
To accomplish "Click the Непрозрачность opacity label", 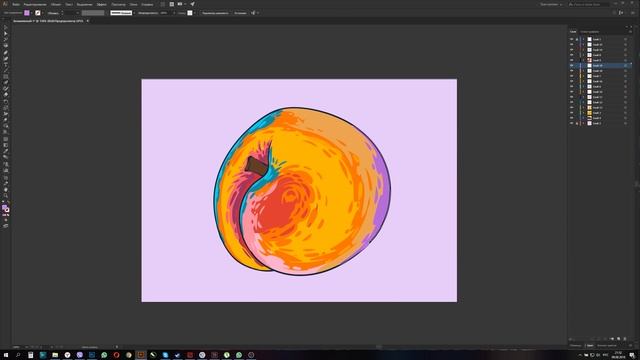I will coord(148,13).
